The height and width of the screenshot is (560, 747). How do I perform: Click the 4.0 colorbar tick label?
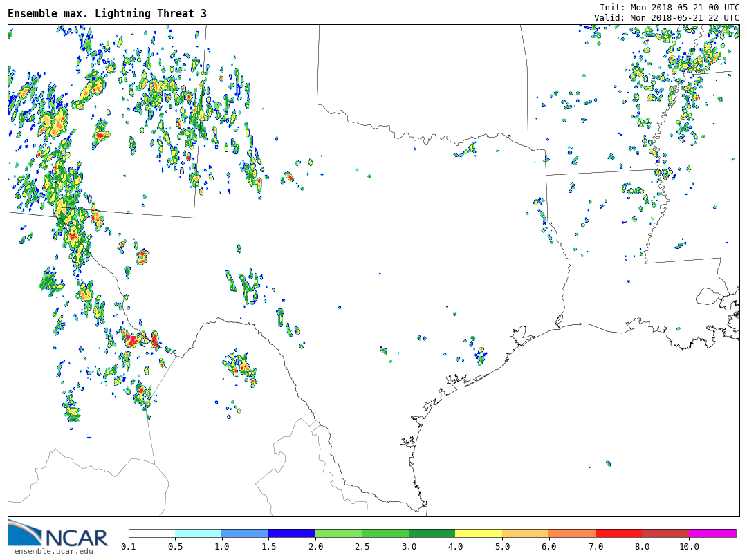[455, 547]
